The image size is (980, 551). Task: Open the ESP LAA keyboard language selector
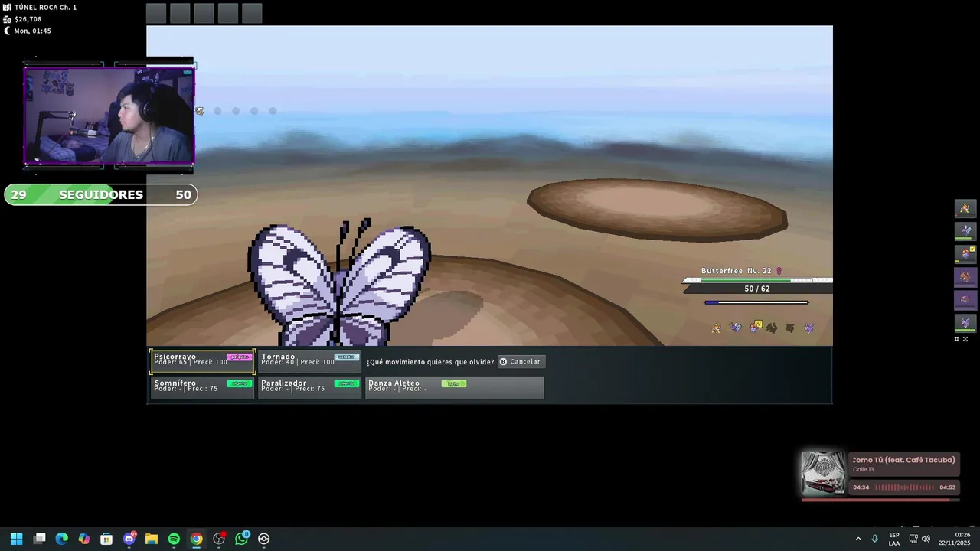894,539
